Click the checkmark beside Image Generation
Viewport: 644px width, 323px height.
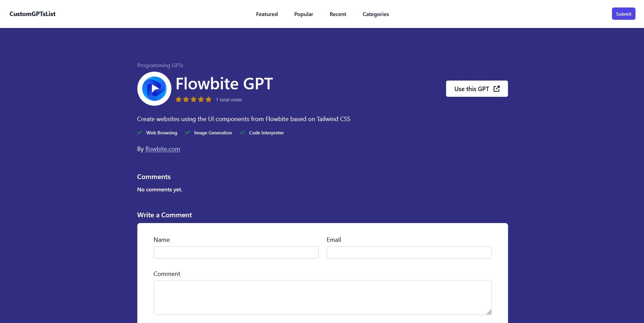pos(187,133)
